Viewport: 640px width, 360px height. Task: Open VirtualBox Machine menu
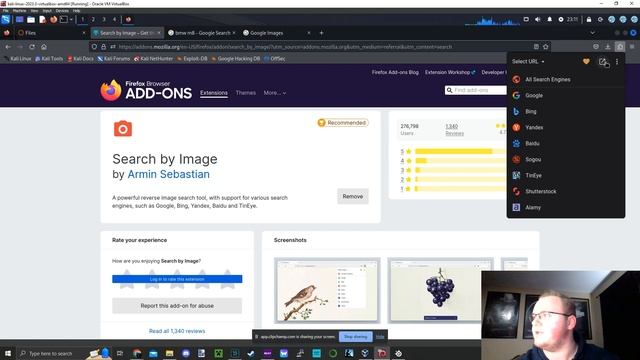click(x=19, y=11)
